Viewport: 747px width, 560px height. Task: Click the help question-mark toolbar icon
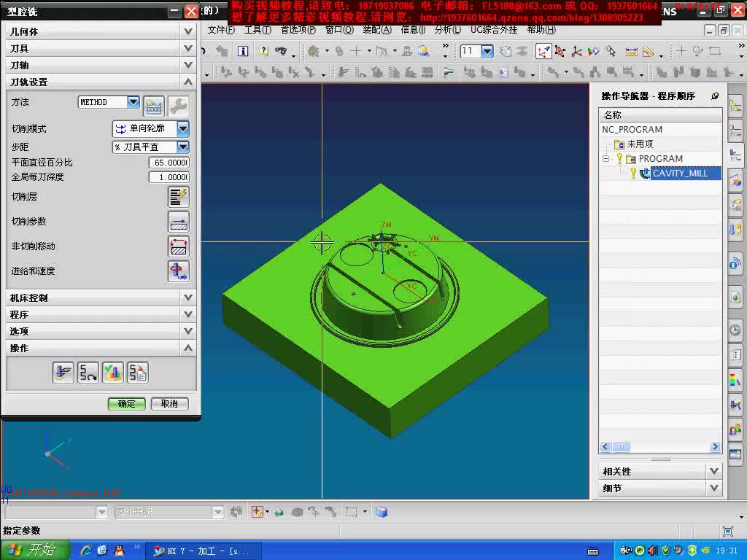[x=263, y=51]
